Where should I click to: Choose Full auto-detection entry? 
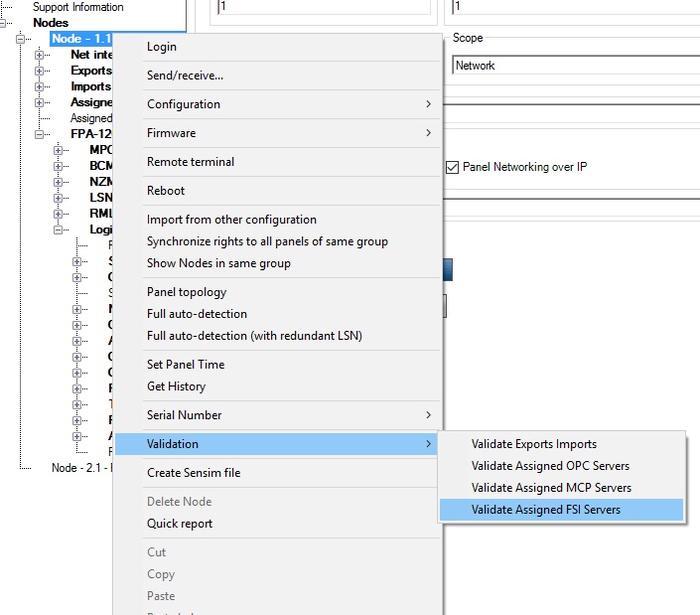pyautogui.click(x=197, y=314)
